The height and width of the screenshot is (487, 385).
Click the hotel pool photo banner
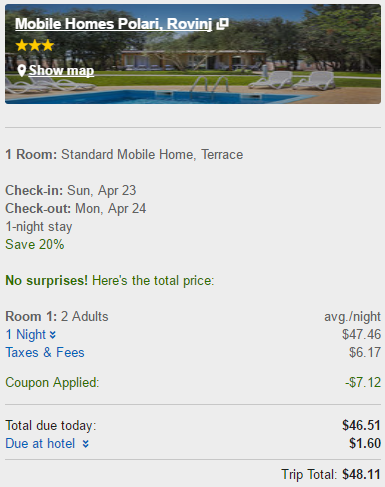pos(193,54)
